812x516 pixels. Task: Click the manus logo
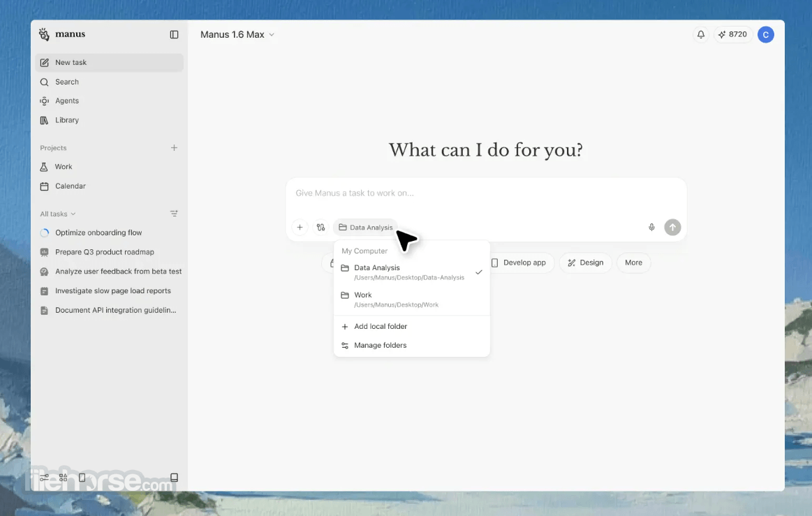(x=61, y=34)
